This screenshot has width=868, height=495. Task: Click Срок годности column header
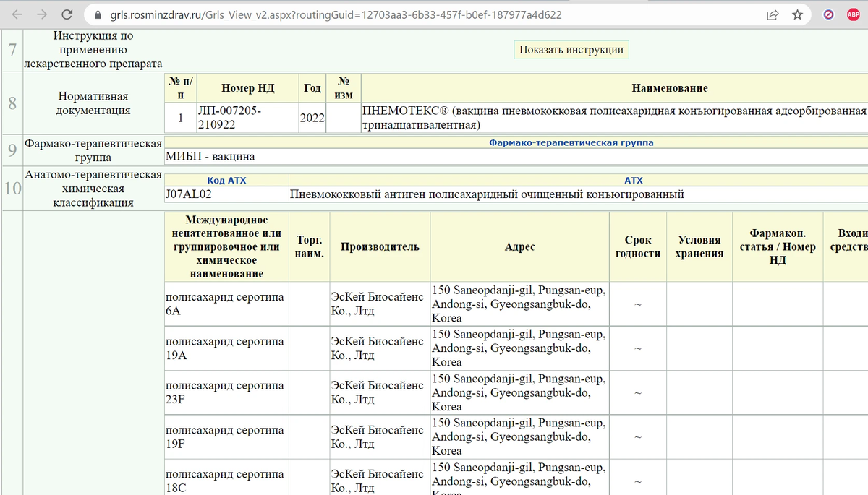click(637, 246)
